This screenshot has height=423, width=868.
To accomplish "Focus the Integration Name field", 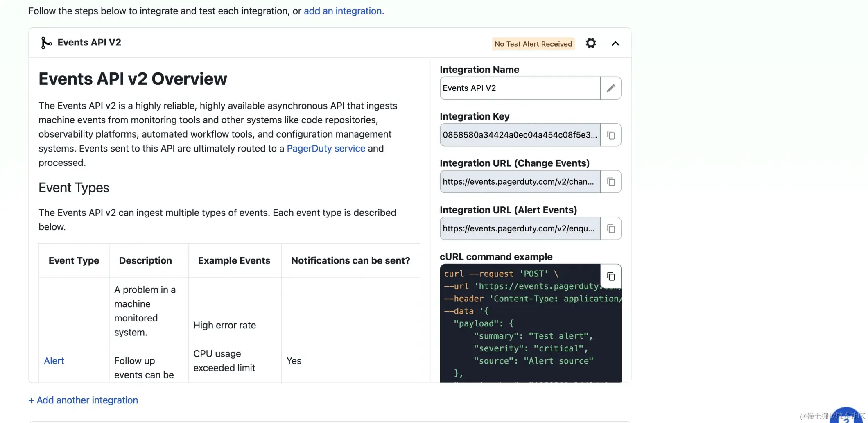I will pyautogui.click(x=520, y=88).
